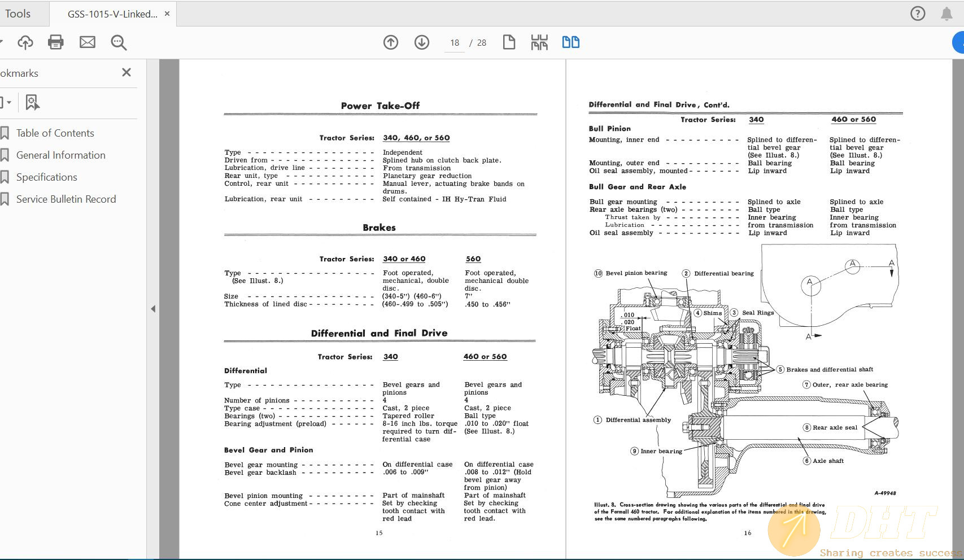
Task: Toggle the scrolling page display mode
Action: click(x=539, y=42)
